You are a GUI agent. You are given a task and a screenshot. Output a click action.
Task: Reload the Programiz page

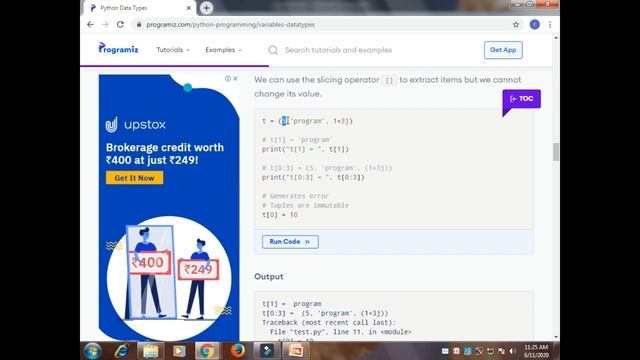(120, 24)
